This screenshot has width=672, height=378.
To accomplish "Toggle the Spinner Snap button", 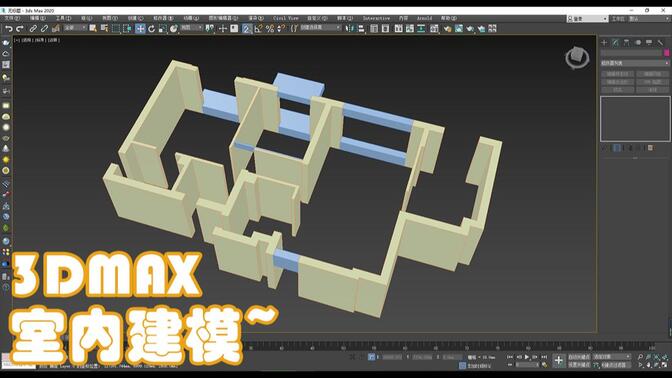I will tap(281, 29).
